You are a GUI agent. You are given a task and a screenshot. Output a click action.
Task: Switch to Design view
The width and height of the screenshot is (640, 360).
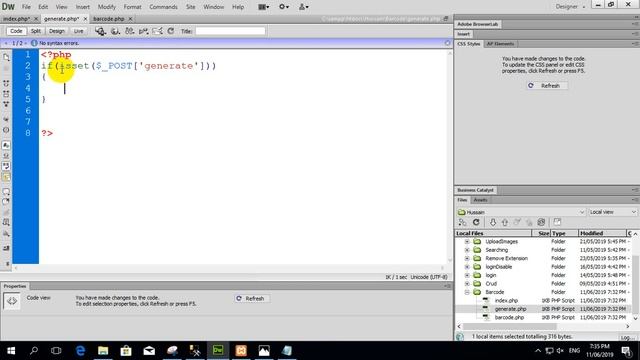57,31
